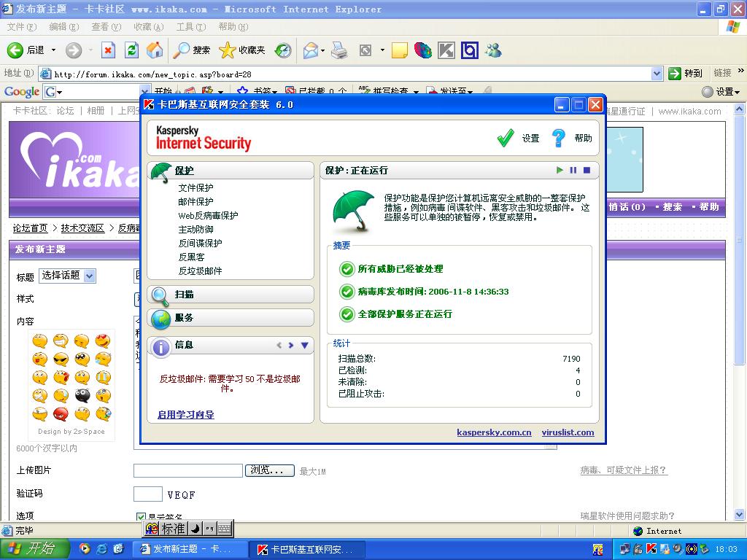The width and height of the screenshot is (747, 560).
Task: Print the page with printer icon
Action: 339,50
